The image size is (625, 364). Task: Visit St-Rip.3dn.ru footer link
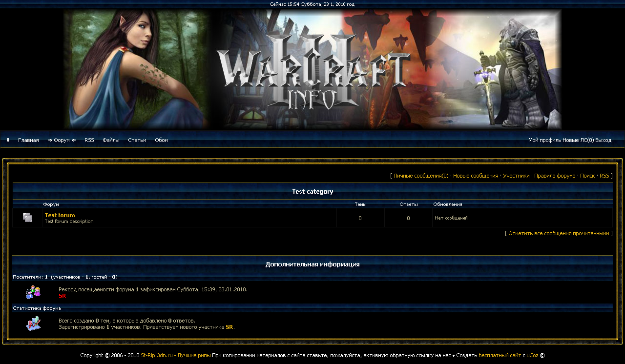176,355
